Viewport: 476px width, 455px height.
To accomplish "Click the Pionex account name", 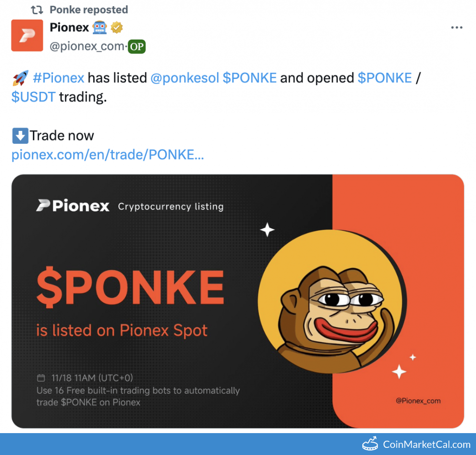I will click(x=69, y=28).
